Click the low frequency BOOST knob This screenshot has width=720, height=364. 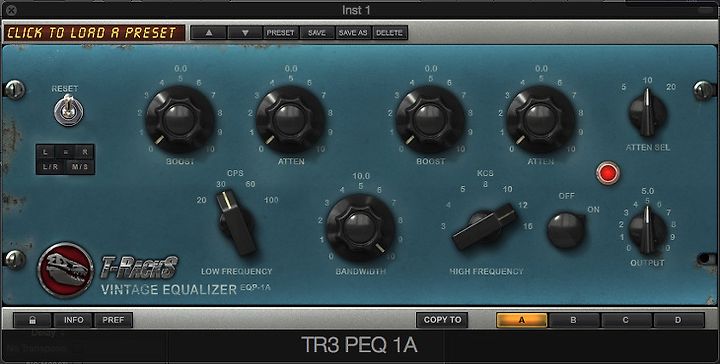pyautogui.click(x=180, y=119)
